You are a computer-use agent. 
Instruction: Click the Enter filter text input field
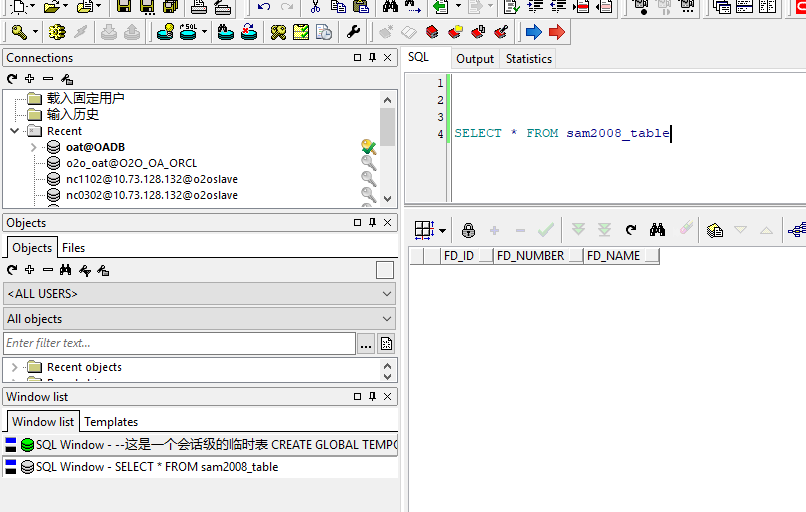pyautogui.click(x=179, y=343)
